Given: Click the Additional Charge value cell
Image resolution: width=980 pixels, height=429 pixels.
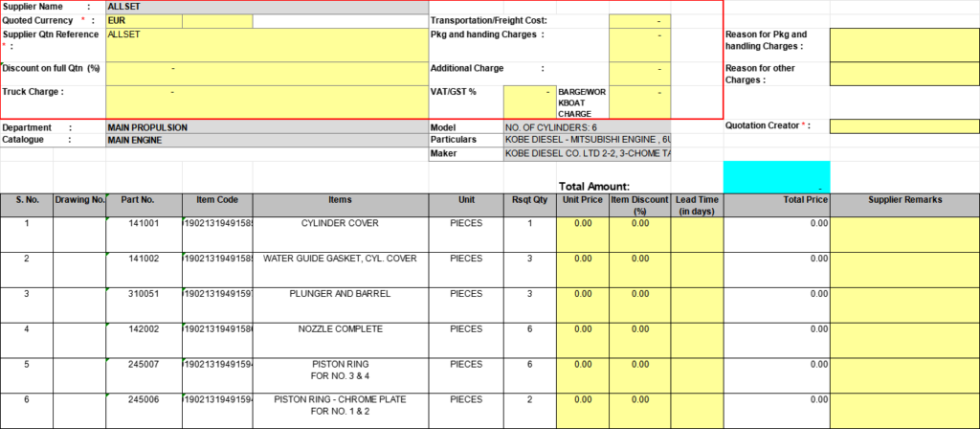Looking at the screenshot, I should [x=640, y=75].
